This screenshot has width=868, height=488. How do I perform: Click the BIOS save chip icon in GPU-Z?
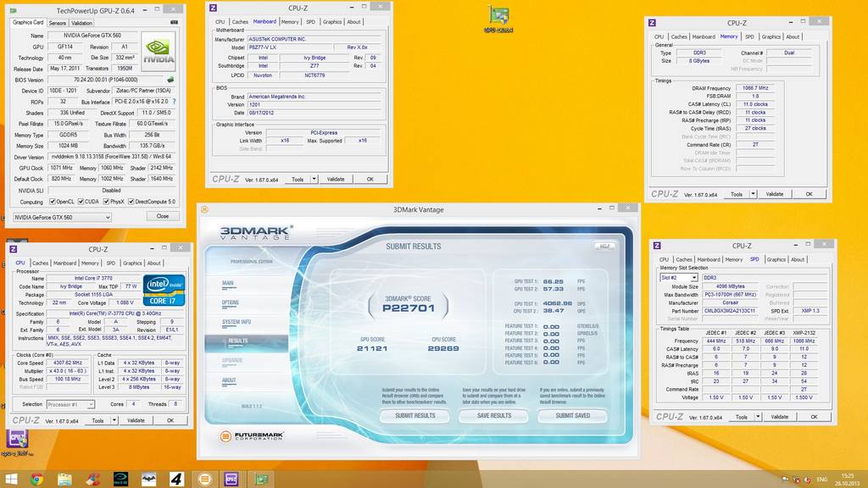(x=170, y=80)
